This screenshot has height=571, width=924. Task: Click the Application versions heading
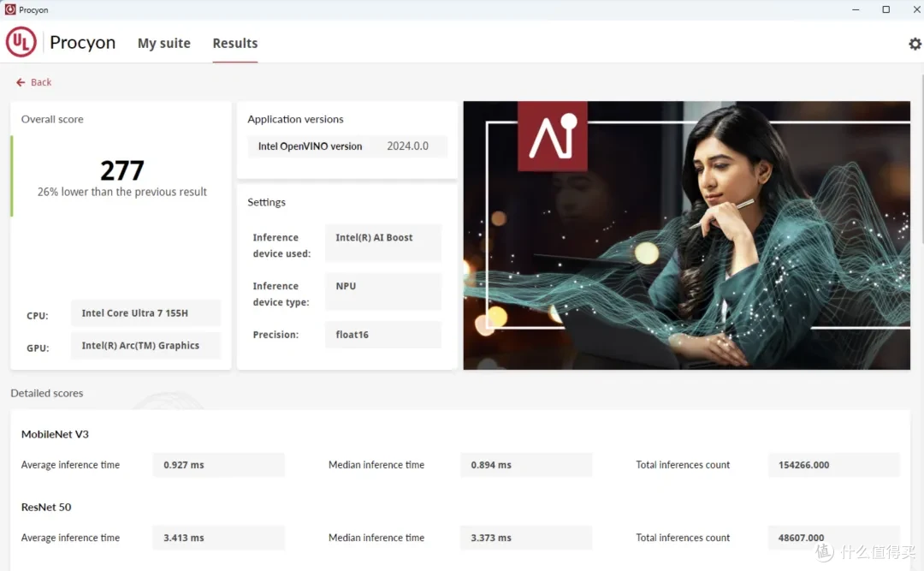[x=295, y=119]
